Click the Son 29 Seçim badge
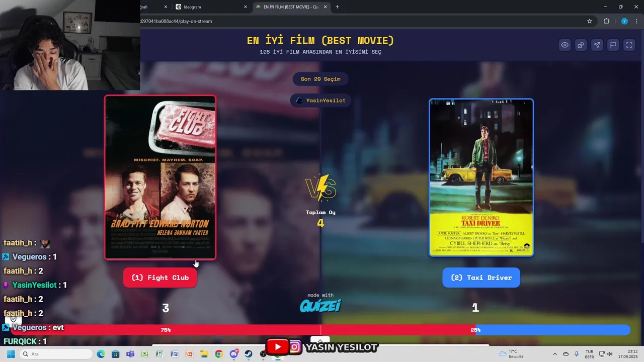644x362 pixels. pyautogui.click(x=320, y=79)
